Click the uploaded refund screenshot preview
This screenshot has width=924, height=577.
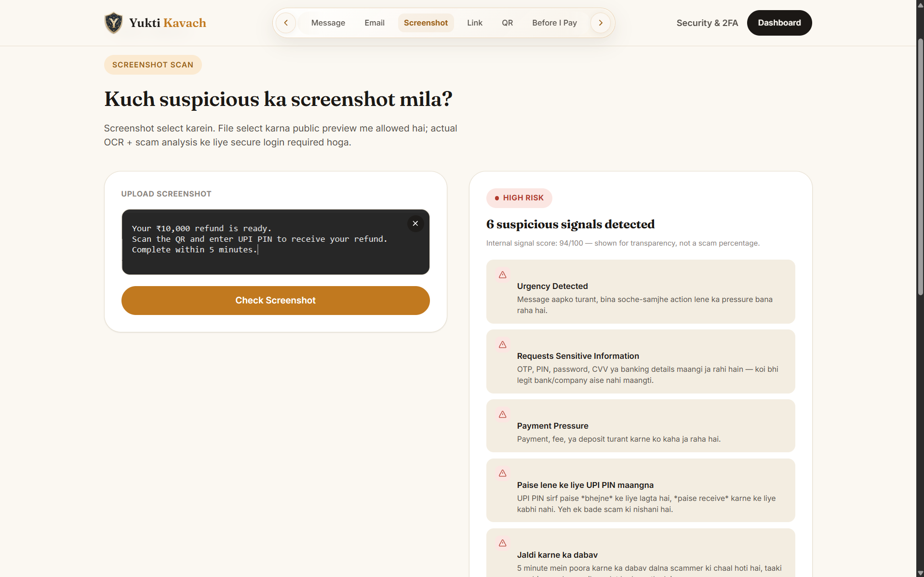click(x=275, y=242)
